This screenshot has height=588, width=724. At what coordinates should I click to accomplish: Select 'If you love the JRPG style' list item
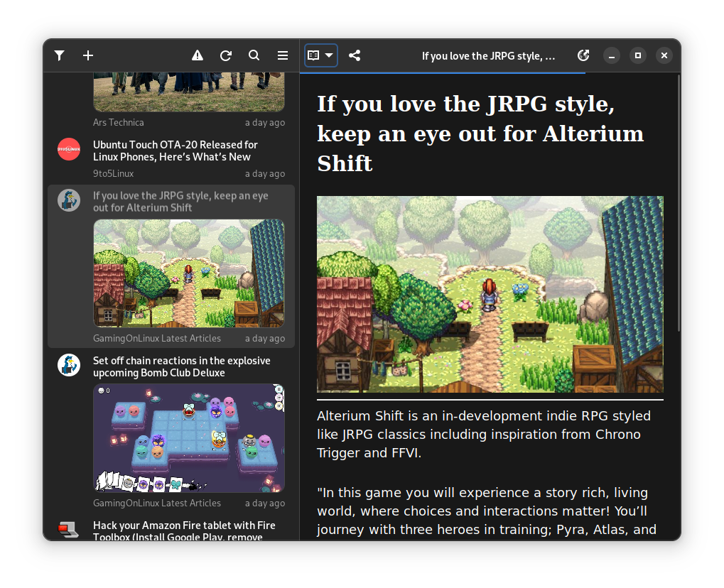171,266
